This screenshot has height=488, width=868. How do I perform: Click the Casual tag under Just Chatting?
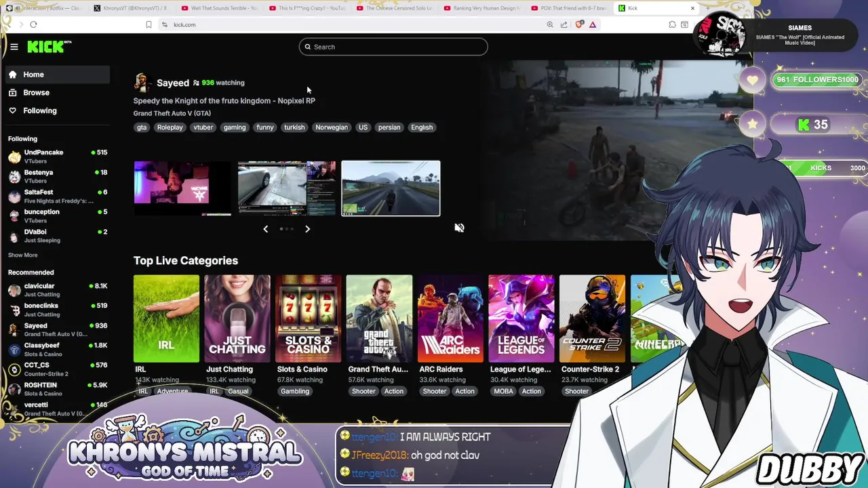238,391
